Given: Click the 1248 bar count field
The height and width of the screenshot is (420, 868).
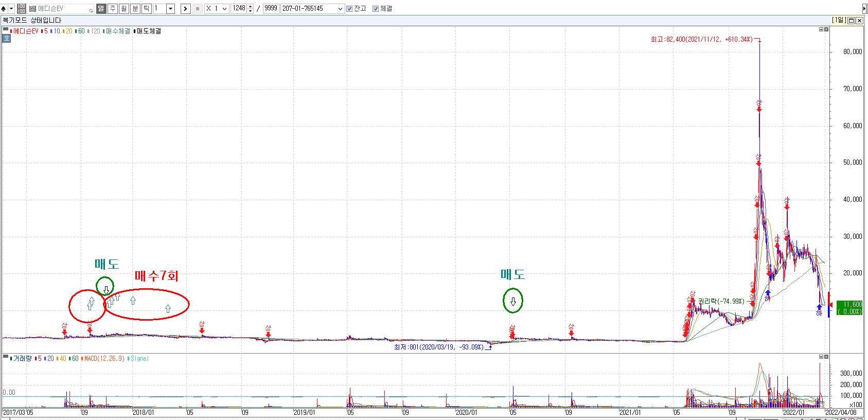Looking at the screenshot, I should pyautogui.click(x=239, y=9).
